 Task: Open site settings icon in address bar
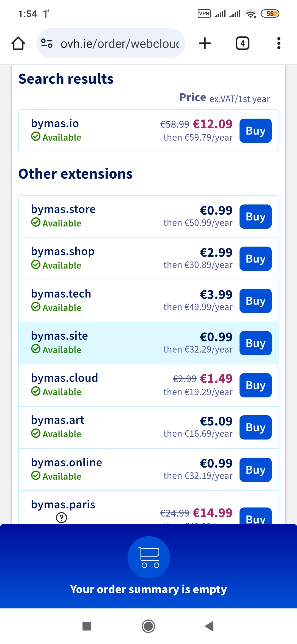click(46, 43)
